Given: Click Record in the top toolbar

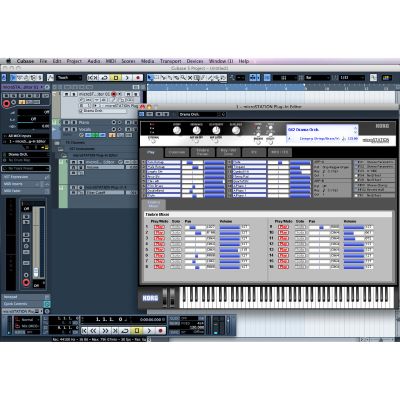Looking at the screenshot, I should [x=138, y=78].
